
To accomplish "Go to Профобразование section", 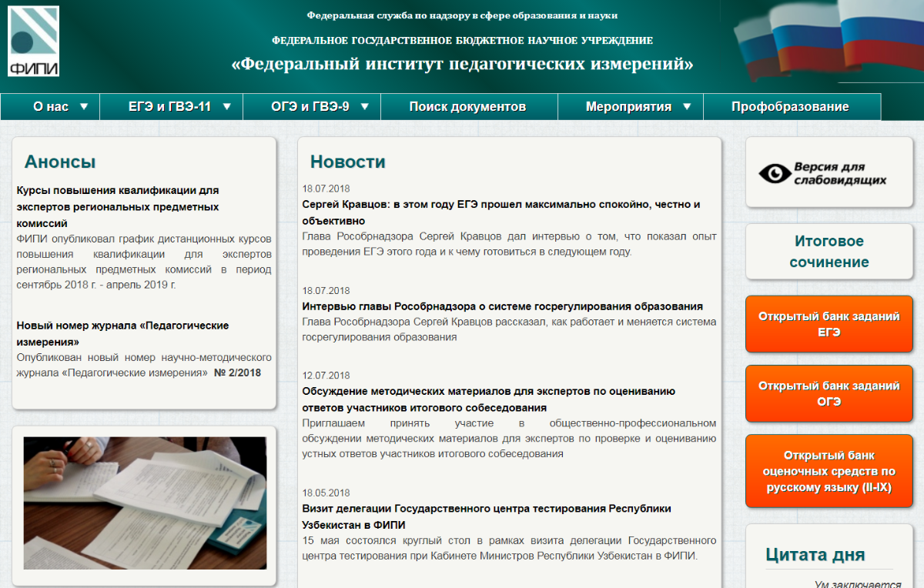I will click(791, 107).
